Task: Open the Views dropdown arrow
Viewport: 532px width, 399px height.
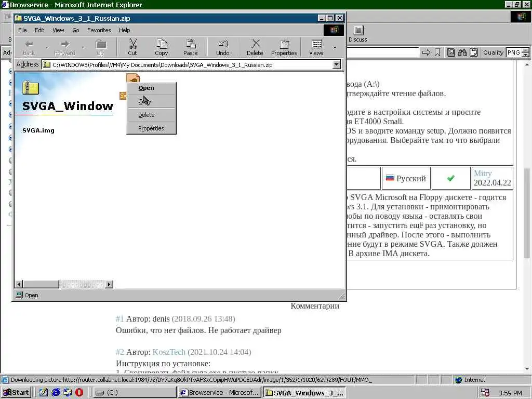Action: [x=335, y=47]
